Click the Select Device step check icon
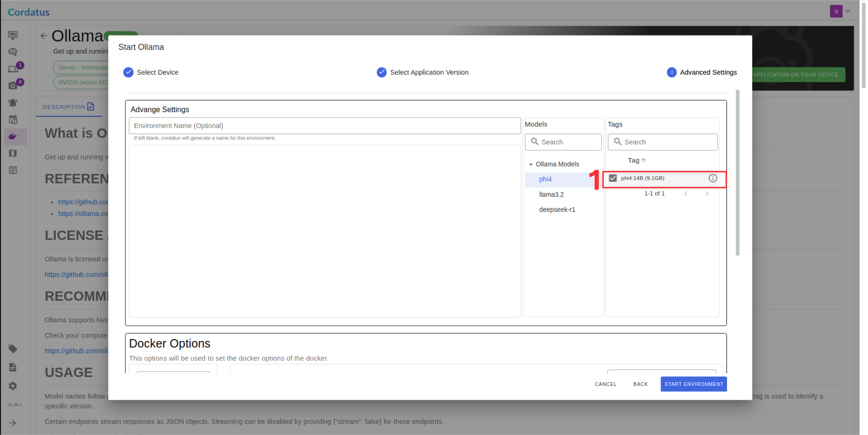Viewport: 868px width, 435px height. [128, 72]
